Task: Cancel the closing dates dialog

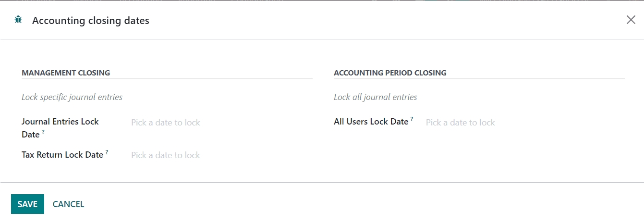Action: [x=68, y=204]
